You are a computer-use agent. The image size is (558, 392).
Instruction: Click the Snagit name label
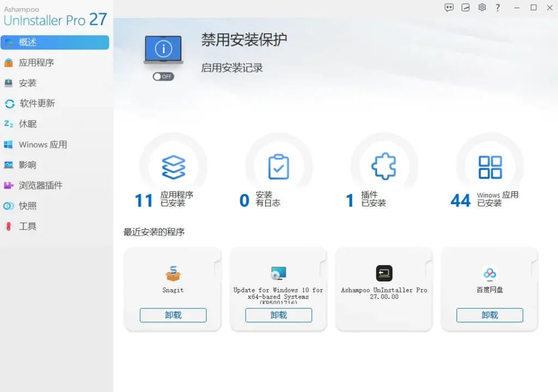[173, 290]
